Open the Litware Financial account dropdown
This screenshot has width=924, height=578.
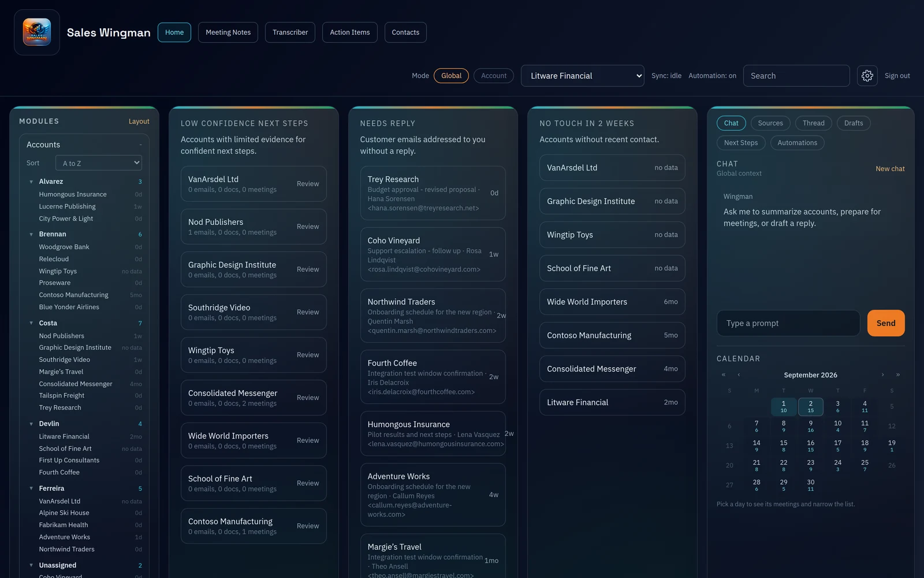582,76
